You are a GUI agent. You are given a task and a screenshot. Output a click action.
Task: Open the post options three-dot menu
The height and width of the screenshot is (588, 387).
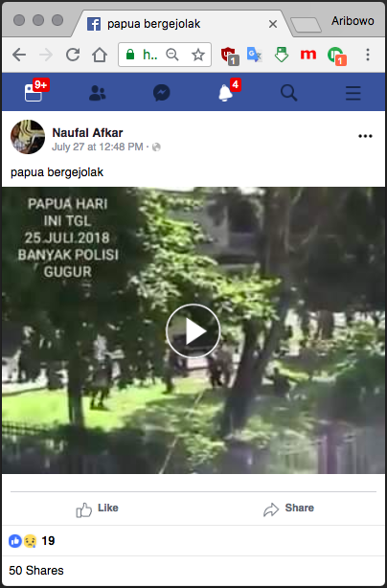pyautogui.click(x=365, y=136)
